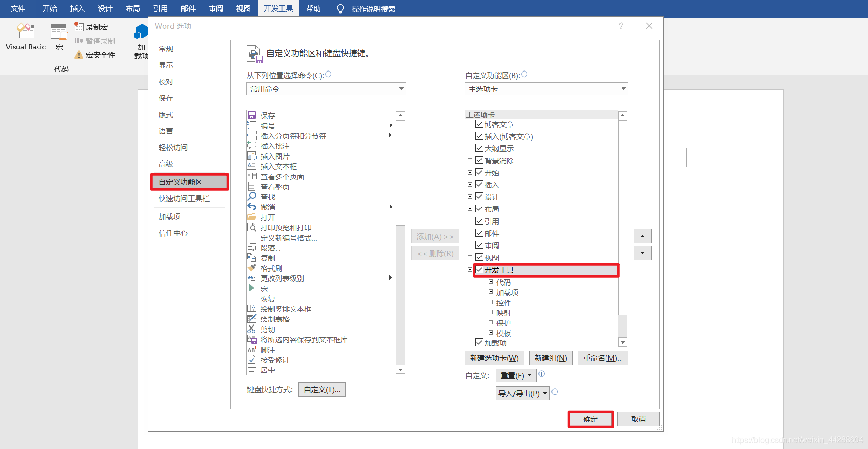Expand the 插入 tab tree node
This screenshot has width=868, height=449.
(470, 185)
